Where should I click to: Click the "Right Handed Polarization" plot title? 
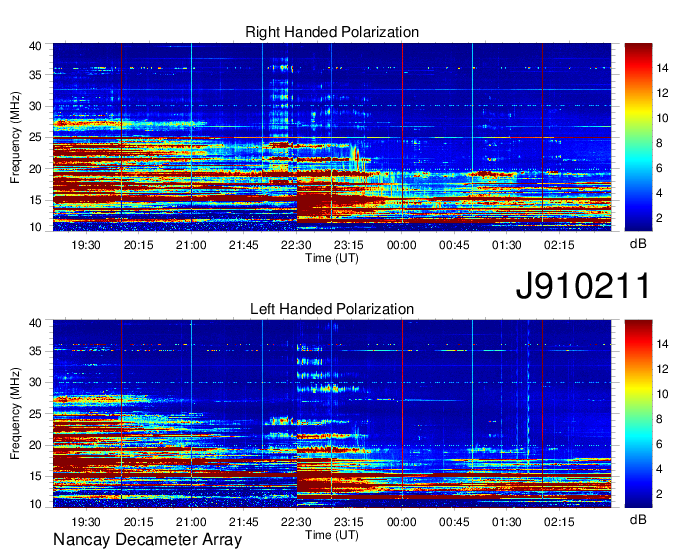click(332, 32)
